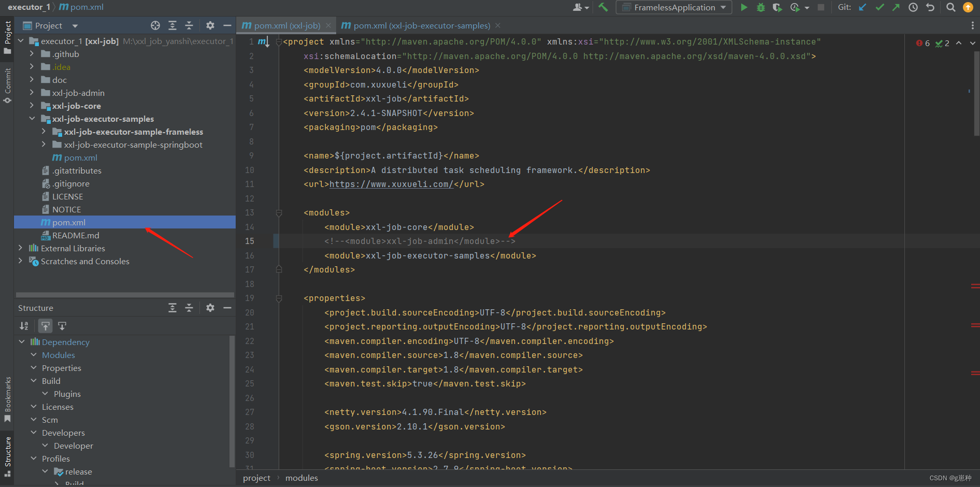Toggle Sort Alphabetically in Structure panel

24,326
